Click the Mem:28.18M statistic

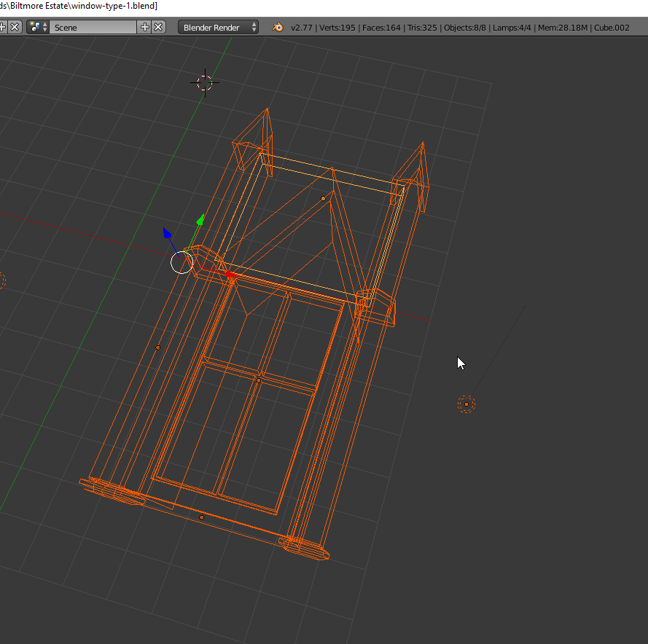(x=563, y=28)
